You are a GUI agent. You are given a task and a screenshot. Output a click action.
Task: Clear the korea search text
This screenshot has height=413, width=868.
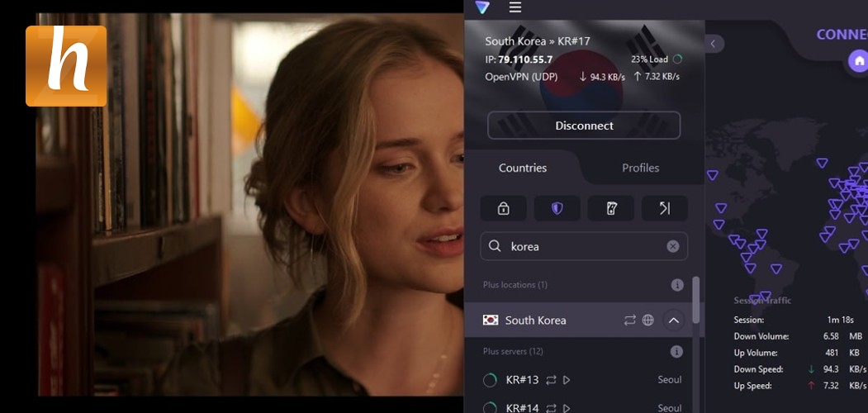coord(673,246)
